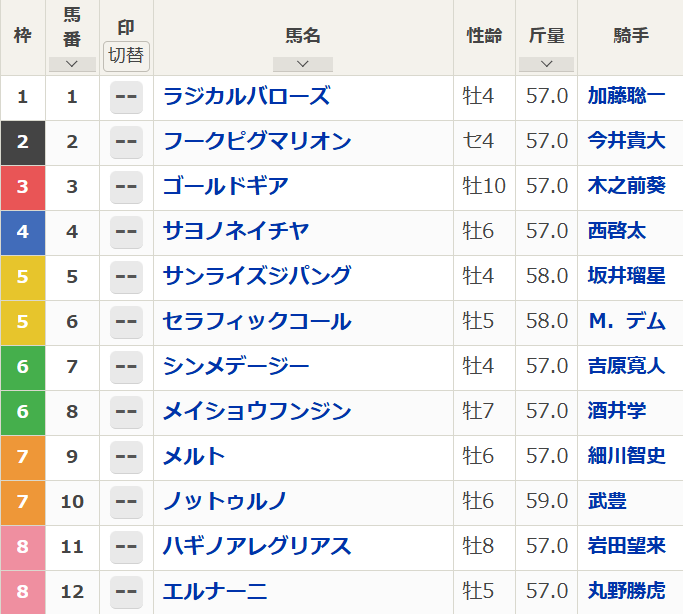Open mark selector for エルナーニ

click(x=126, y=592)
